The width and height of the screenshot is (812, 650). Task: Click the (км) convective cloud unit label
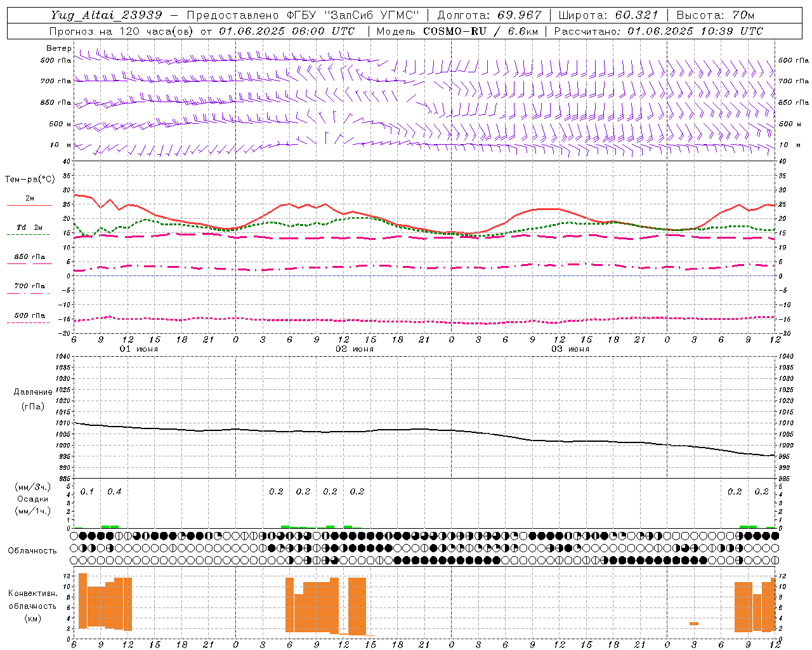pyautogui.click(x=33, y=618)
